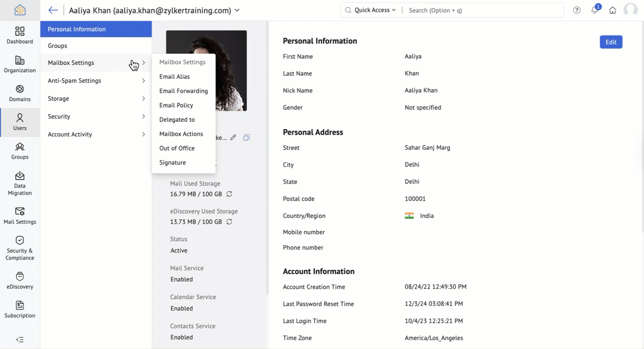The image size is (644, 349).
Task: Click the search input field
Action: point(484,10)
